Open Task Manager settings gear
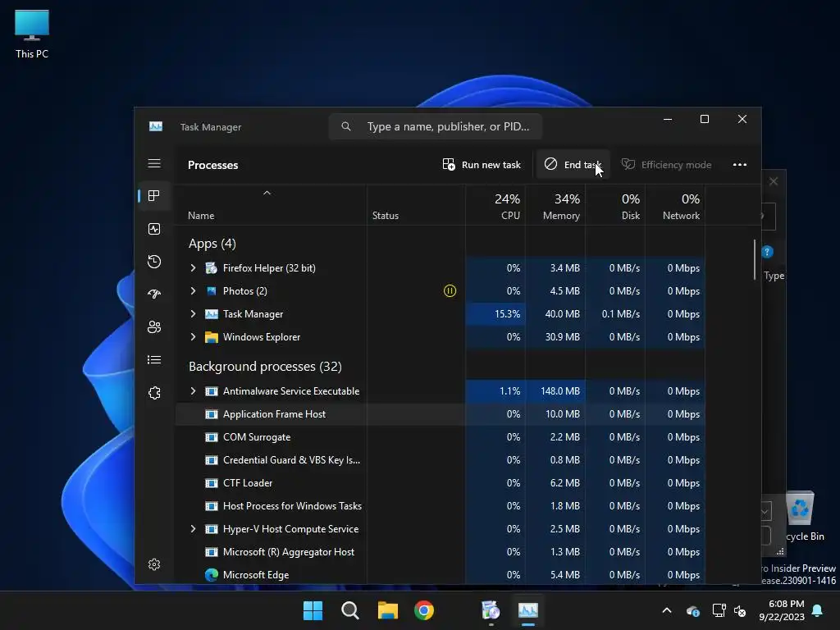 coord(154,564)
